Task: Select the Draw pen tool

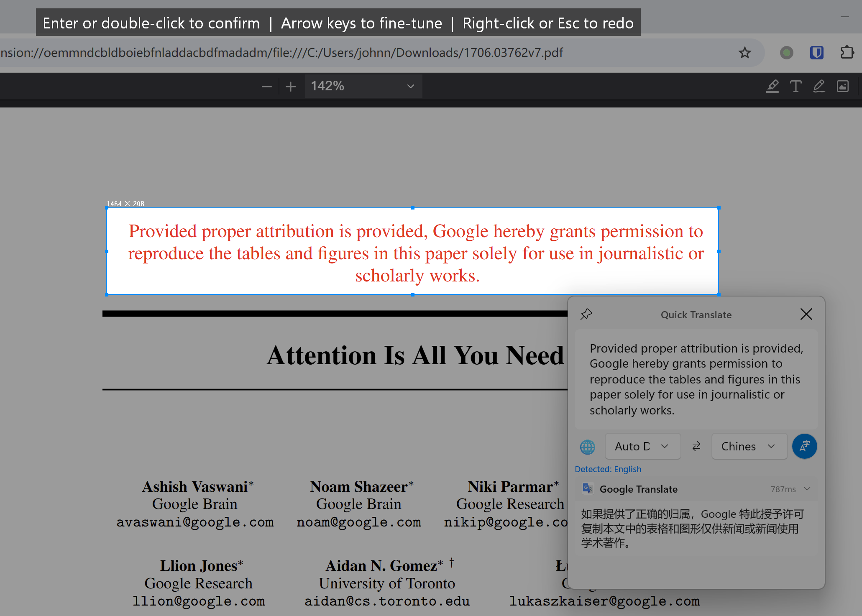Action: 819,86
